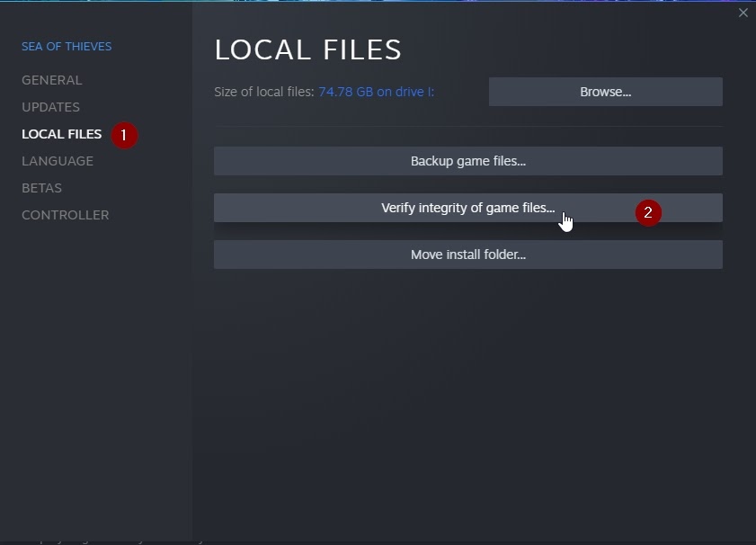
Task: Click the 74.78 GB on drive I: text
Action: pos(376,92)
